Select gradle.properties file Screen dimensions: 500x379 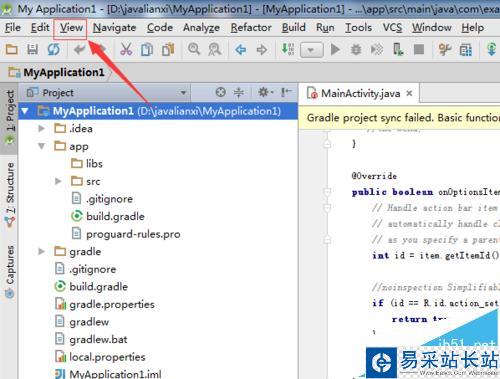tap(105, 304)
